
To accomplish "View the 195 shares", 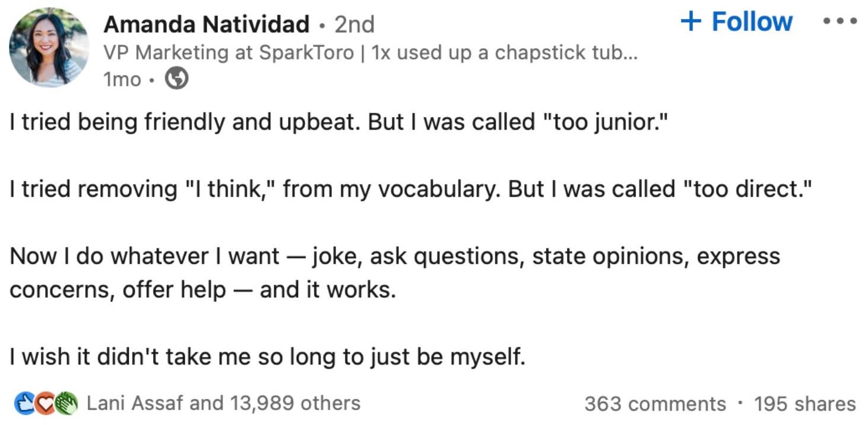I will click(x=804, y=404).
